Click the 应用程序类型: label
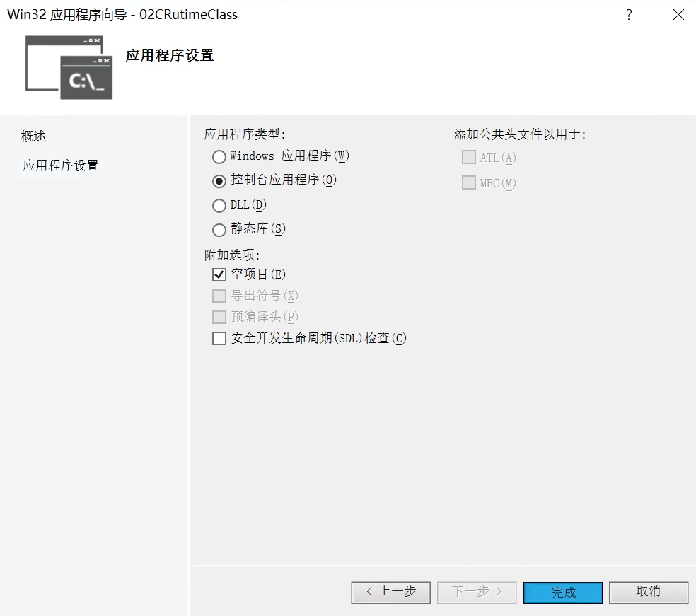The height and width of the screenshot is (616, 696). 245,134
